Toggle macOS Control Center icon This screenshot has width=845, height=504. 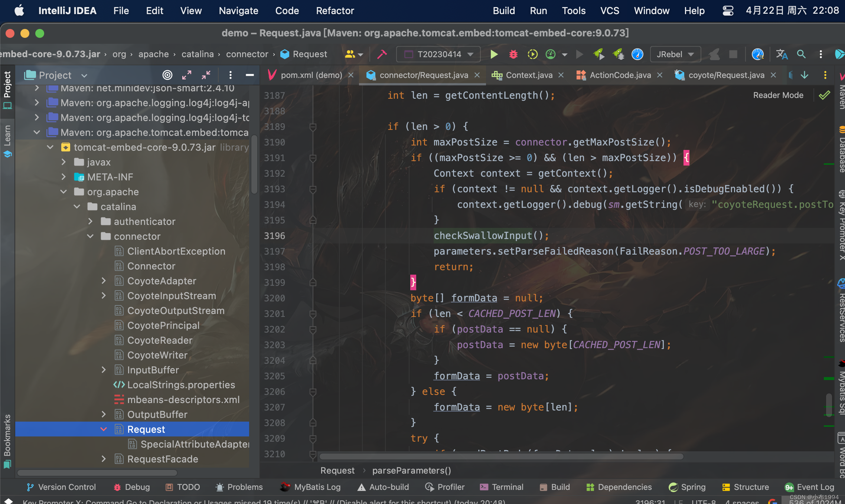728,11
